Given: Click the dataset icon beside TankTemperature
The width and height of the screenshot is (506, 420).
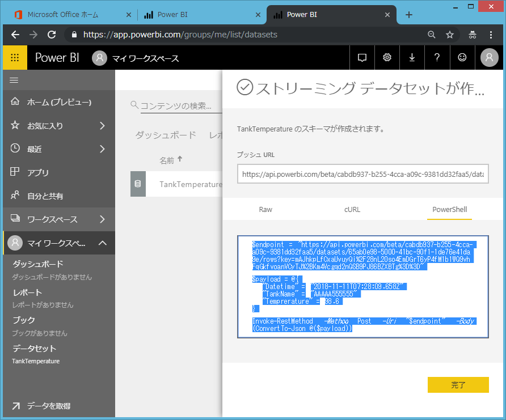Looking at the screenshot, I should [138, 184].
